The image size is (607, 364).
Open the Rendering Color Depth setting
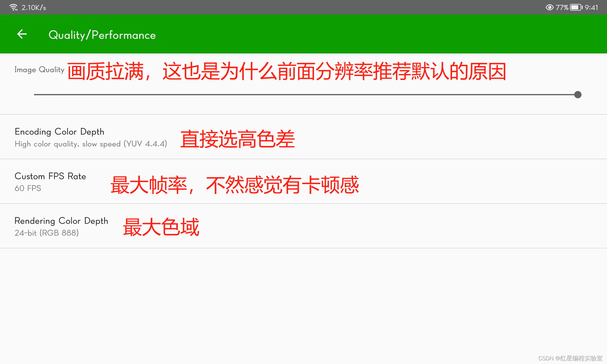coord(61,221)
